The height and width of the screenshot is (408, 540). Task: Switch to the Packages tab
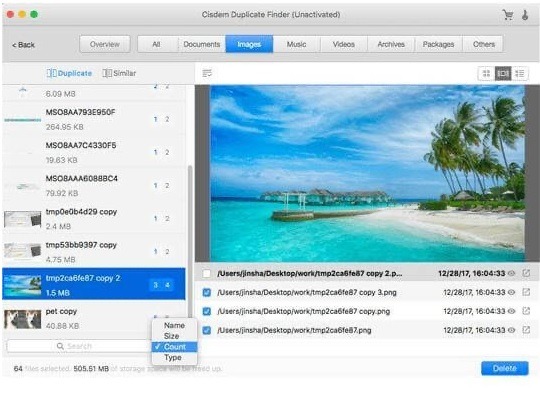[438, 44]
